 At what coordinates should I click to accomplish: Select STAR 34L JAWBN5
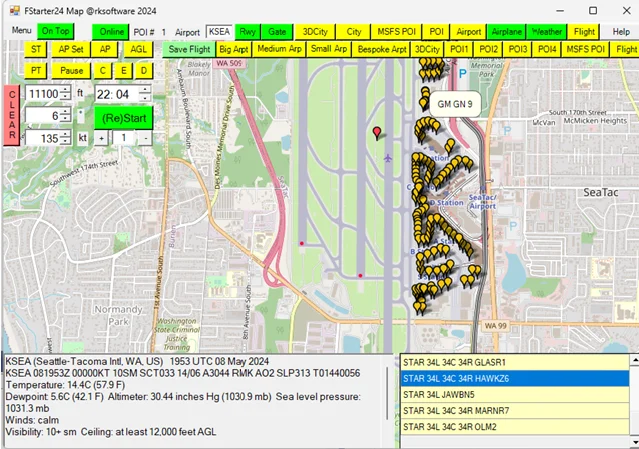515,394
